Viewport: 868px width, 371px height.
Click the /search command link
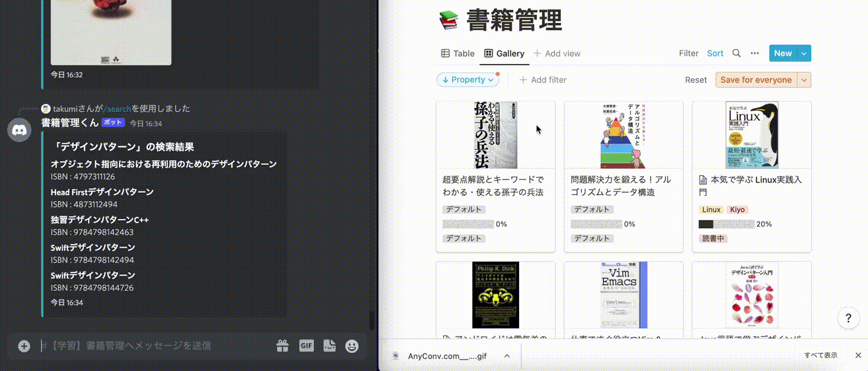click(117, 109)
